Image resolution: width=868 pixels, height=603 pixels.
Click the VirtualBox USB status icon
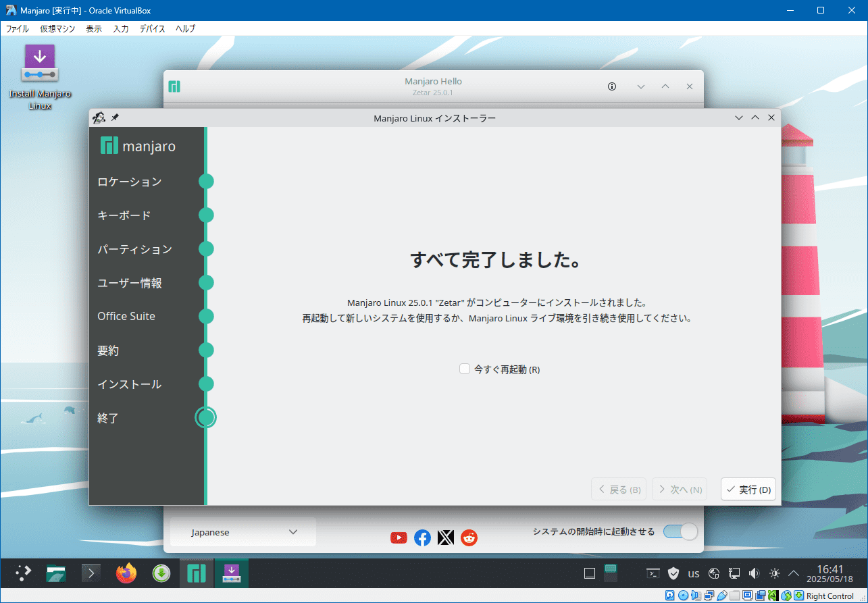click(721, 596)
